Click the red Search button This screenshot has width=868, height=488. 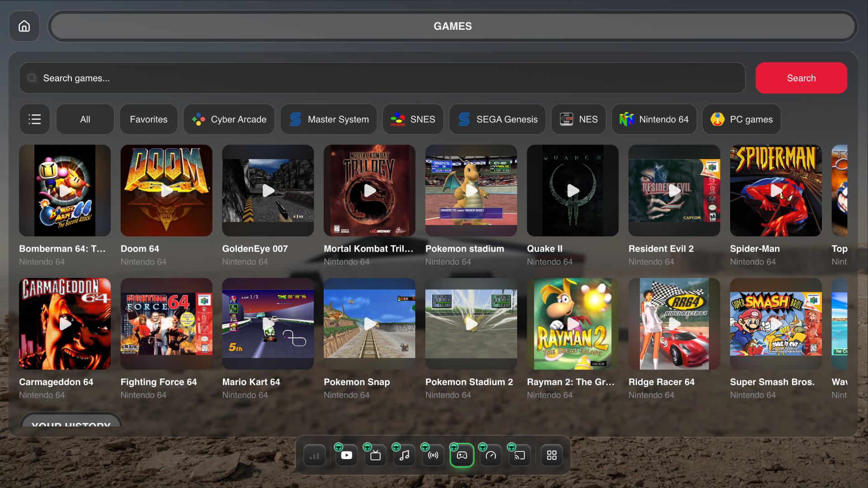pyautogui.click(x=802, y=78)
